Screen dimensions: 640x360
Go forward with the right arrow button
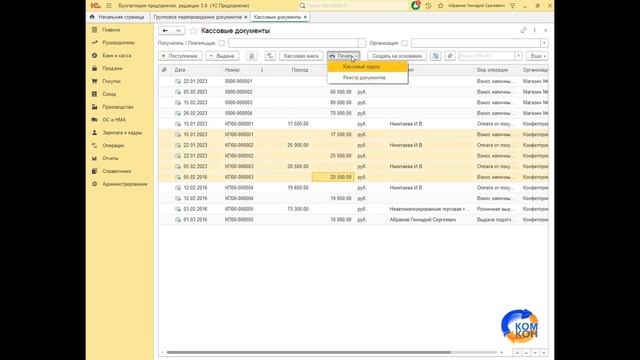click(178, 31)
